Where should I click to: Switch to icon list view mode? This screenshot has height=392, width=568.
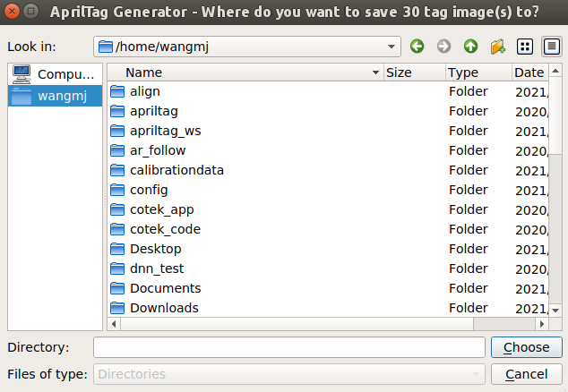524,47
